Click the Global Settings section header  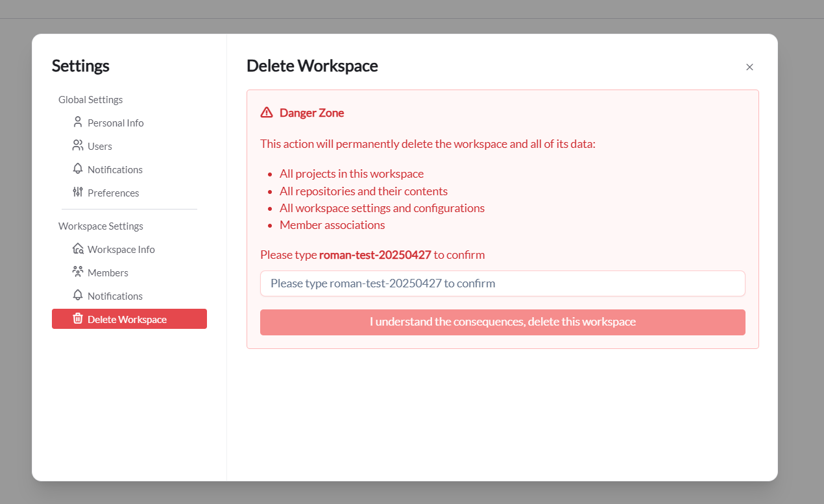point(90,99)
